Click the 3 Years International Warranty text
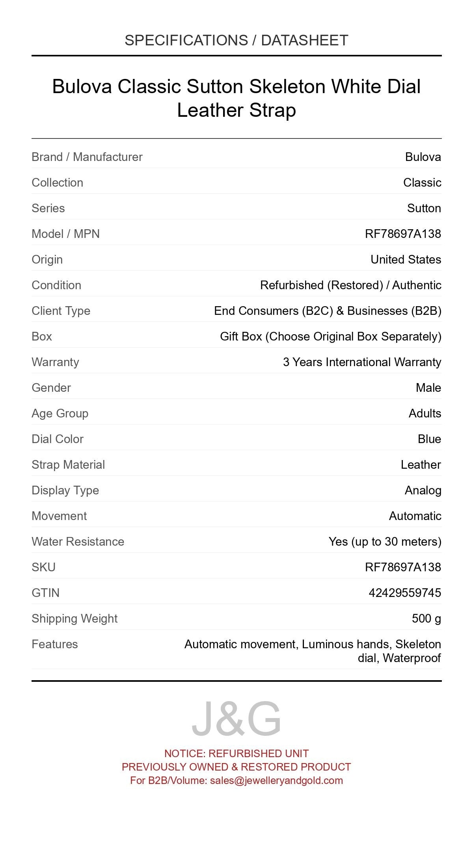The width and height of the screenshot is (473, 868). [362, 362]
